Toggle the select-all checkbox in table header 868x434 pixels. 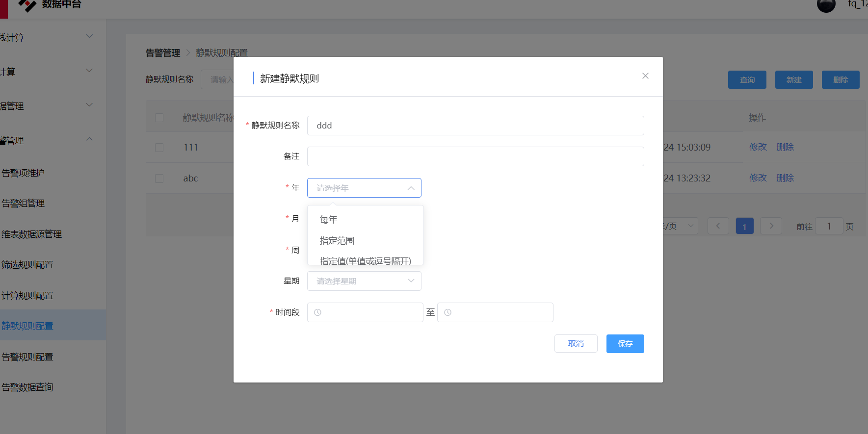[x=159, y=118]
